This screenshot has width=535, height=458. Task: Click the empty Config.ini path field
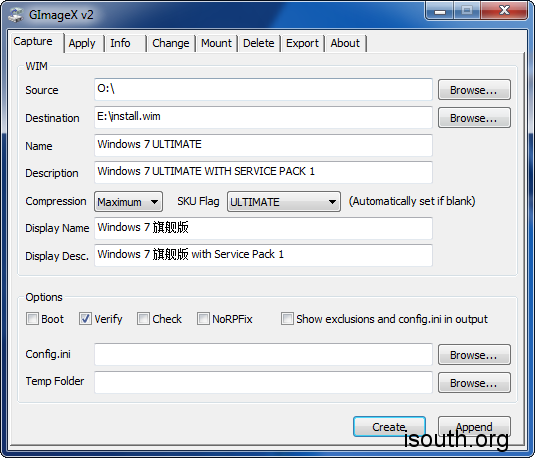coord(263,354)
